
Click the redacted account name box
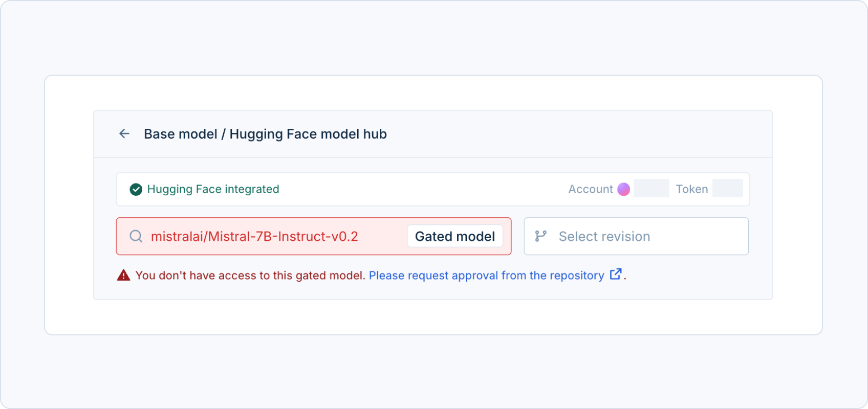pyautogui.click(x=652, y=188)
